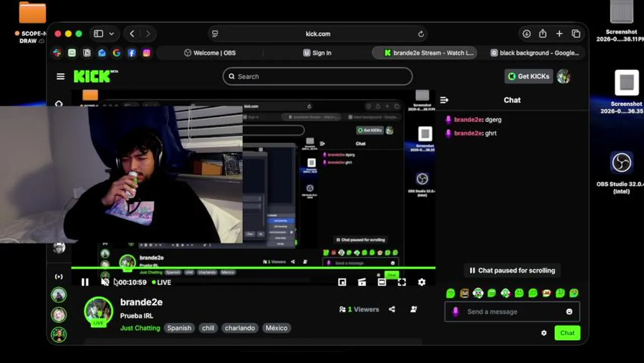
Task: Select the México tag
Action: pos(277,328)
